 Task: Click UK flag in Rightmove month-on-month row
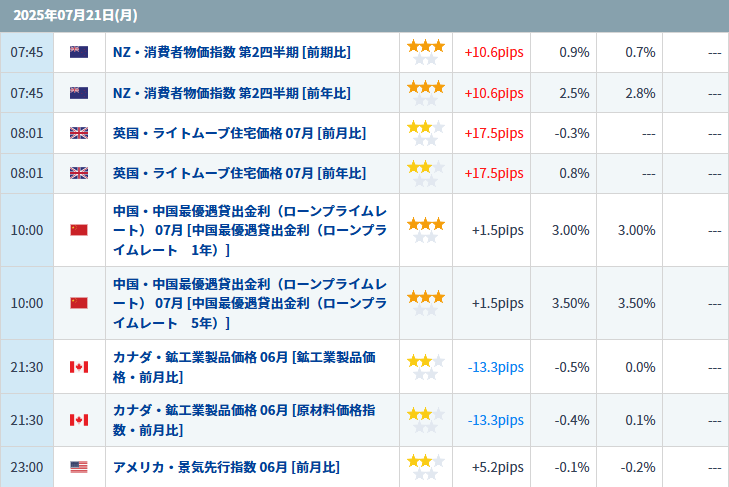[x=79, y=133]
